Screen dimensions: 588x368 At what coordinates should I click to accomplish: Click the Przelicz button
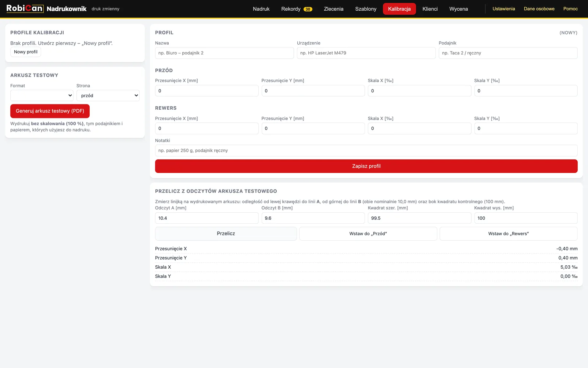pos(226,234)
